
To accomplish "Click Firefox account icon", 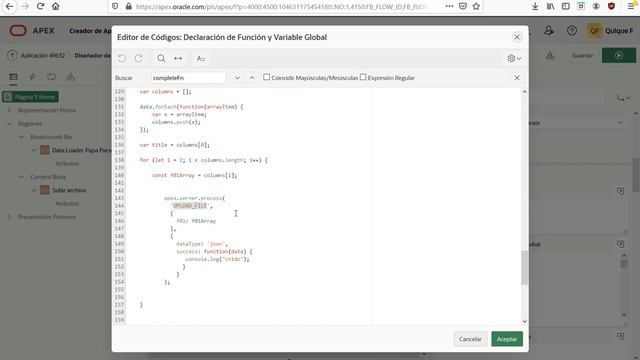I will click(x=596, y=7).
